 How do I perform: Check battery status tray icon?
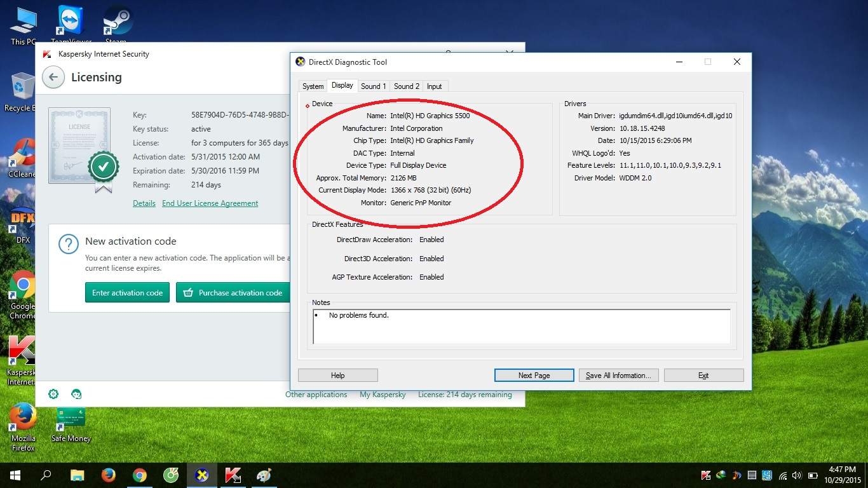click(x=813, y=475)
